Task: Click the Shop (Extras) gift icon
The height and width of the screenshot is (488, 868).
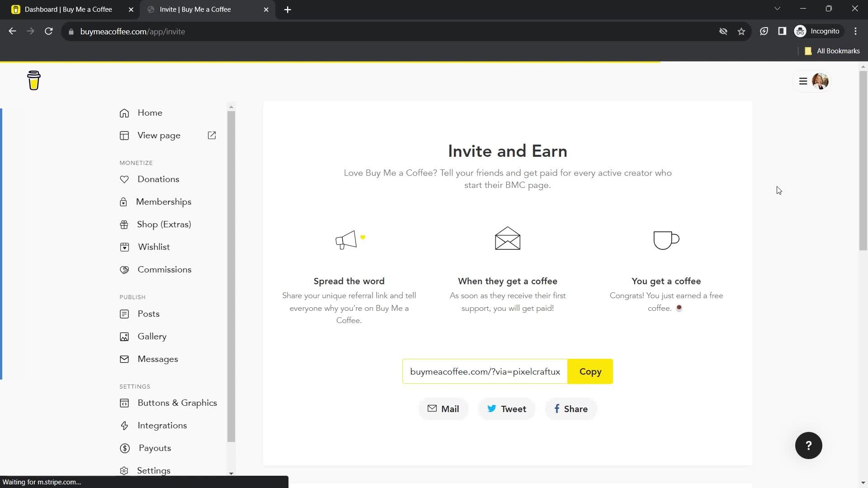Action: pyautogui.click(x=124, y=225)
